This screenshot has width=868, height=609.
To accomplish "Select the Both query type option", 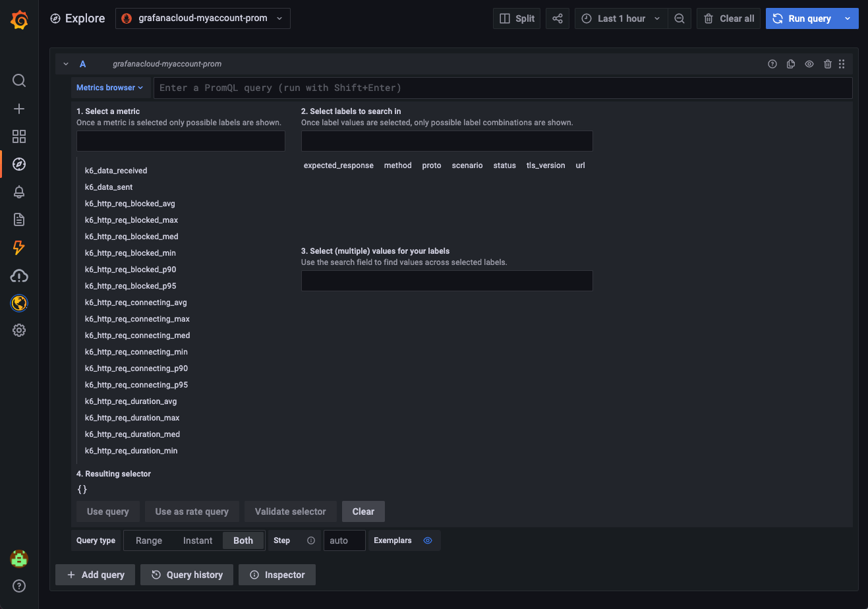I will click(x=243, y=540).
